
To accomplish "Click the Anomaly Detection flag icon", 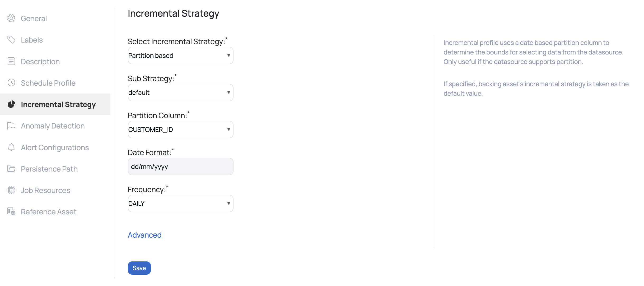I will (11, 126).
